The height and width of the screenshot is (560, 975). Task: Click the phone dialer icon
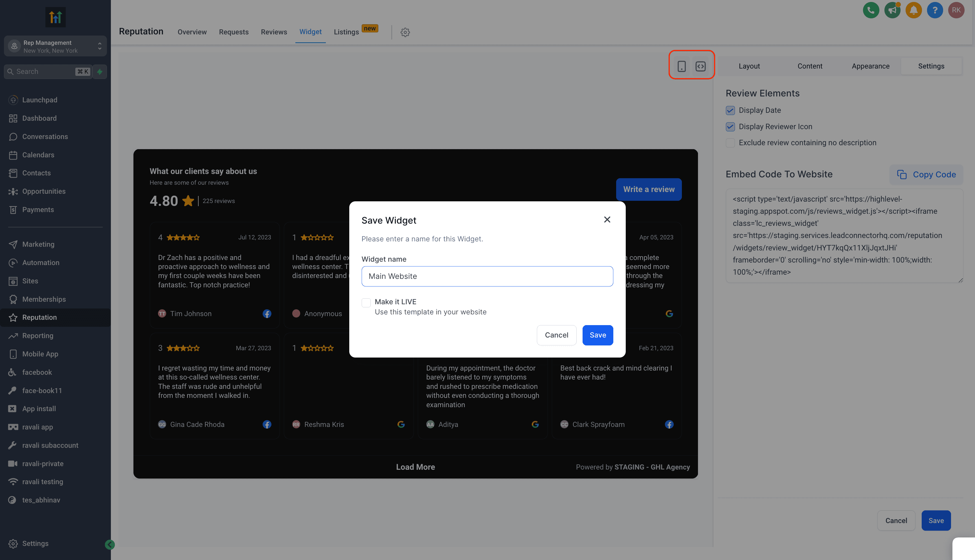(x=871, y=10)
